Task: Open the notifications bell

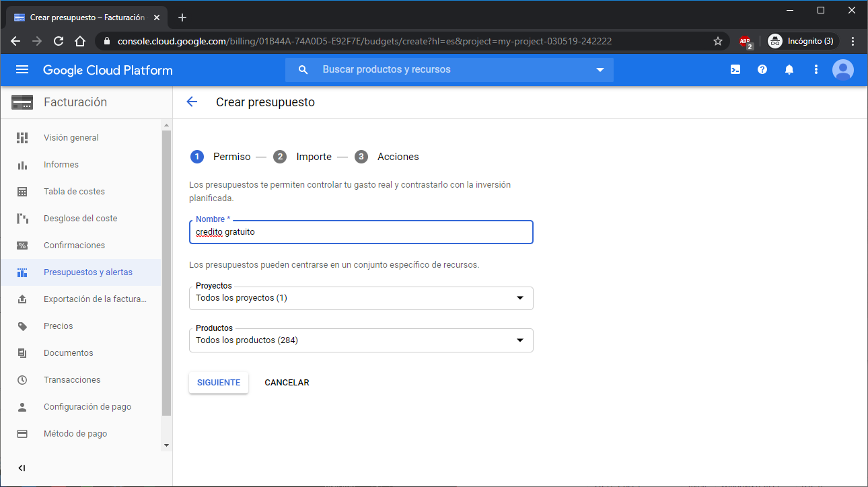Action: click(789, 69)
